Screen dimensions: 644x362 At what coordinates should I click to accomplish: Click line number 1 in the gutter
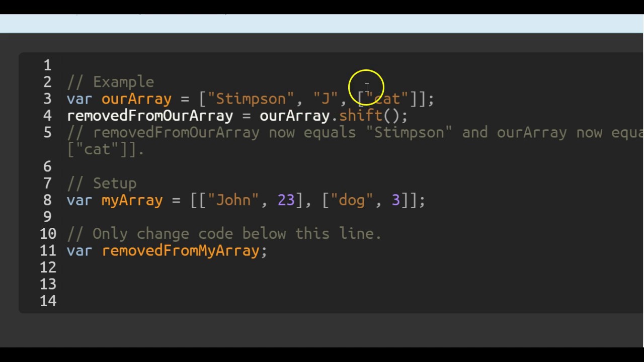point(47,65)
